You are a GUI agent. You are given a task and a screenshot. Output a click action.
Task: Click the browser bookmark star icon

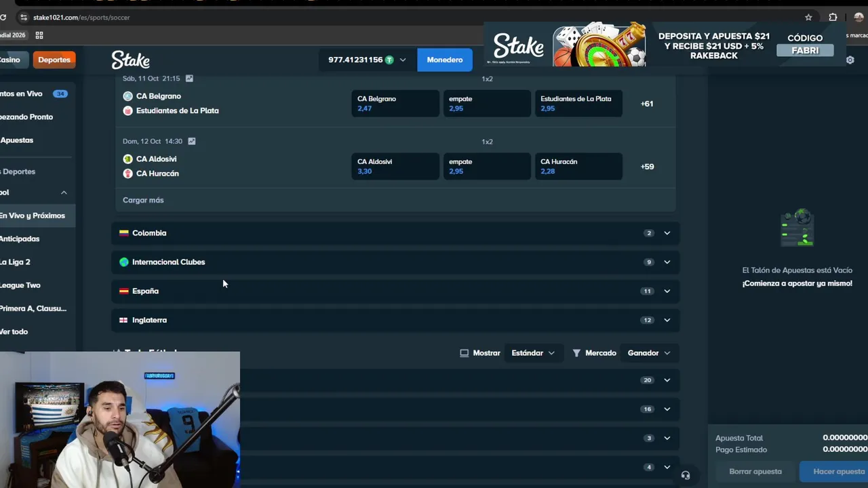(808, 17)
